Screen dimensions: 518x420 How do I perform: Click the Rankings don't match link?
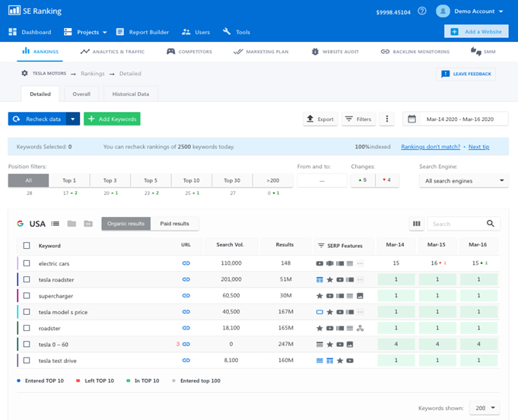pos(431,147)
